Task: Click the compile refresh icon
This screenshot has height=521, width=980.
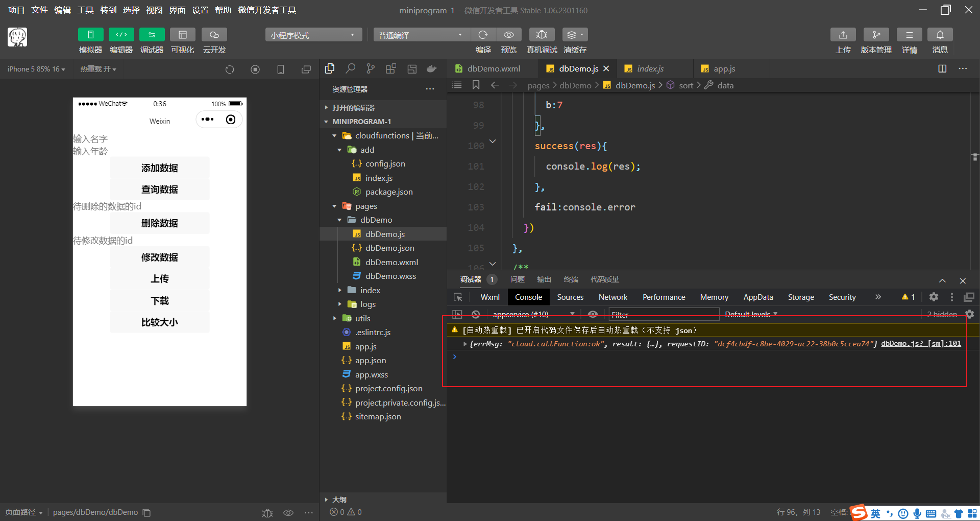Action: (x=483, y=35)
